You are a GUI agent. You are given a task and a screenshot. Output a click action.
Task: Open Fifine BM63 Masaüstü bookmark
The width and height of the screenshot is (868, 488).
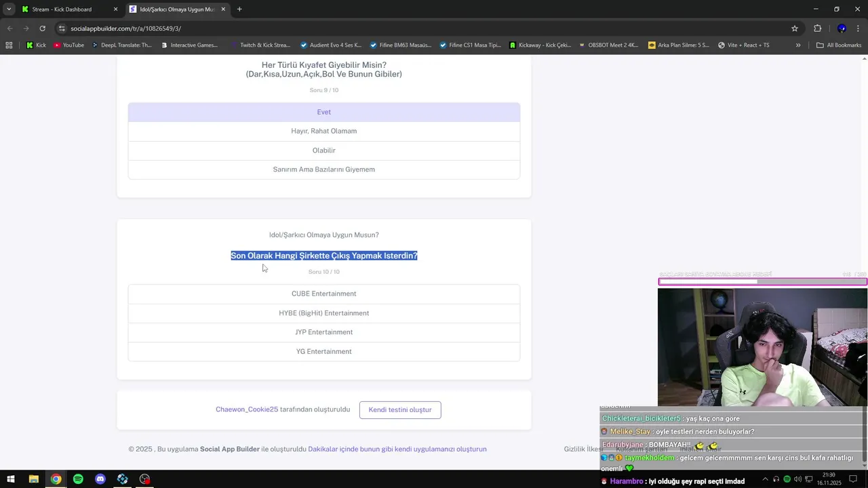pyautogui.click(x=401, y=45)
